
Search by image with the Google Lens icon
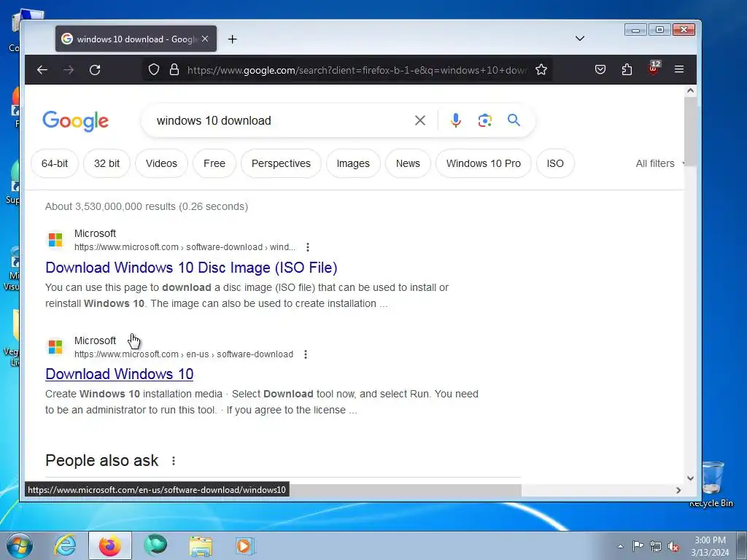485,120
